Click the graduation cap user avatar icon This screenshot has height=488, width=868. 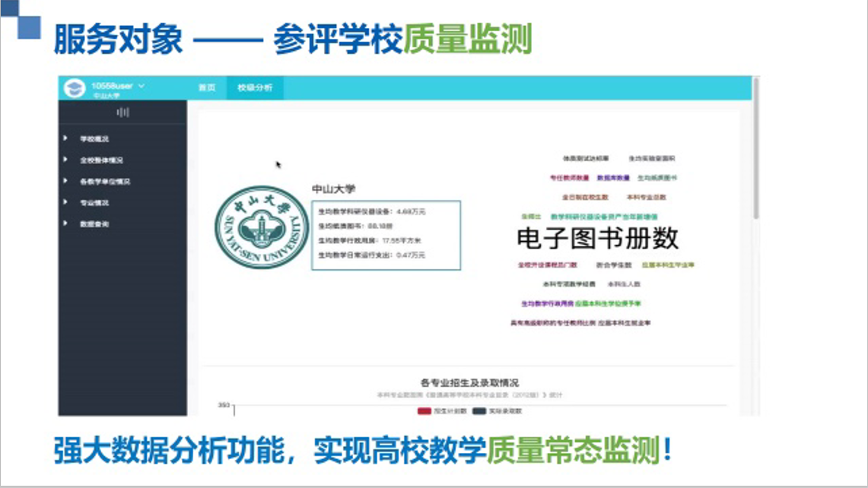click(75, 88)
